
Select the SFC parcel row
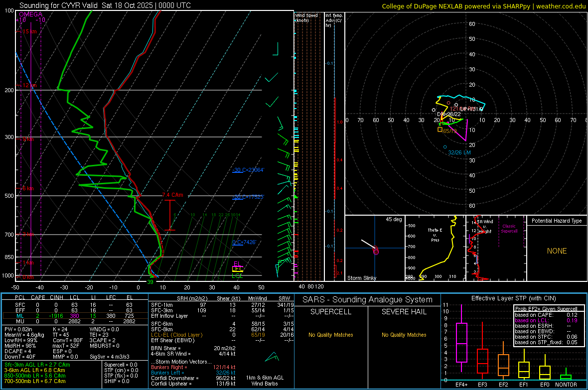(74, 305)
